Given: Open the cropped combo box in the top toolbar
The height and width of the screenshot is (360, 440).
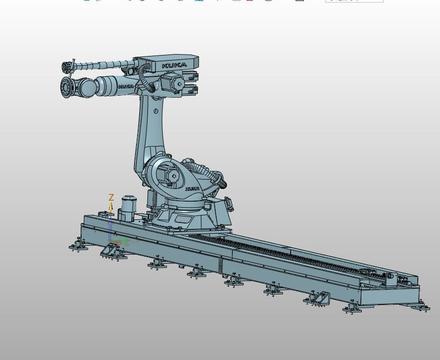Looking at the screenshot, I should point(354,1).
